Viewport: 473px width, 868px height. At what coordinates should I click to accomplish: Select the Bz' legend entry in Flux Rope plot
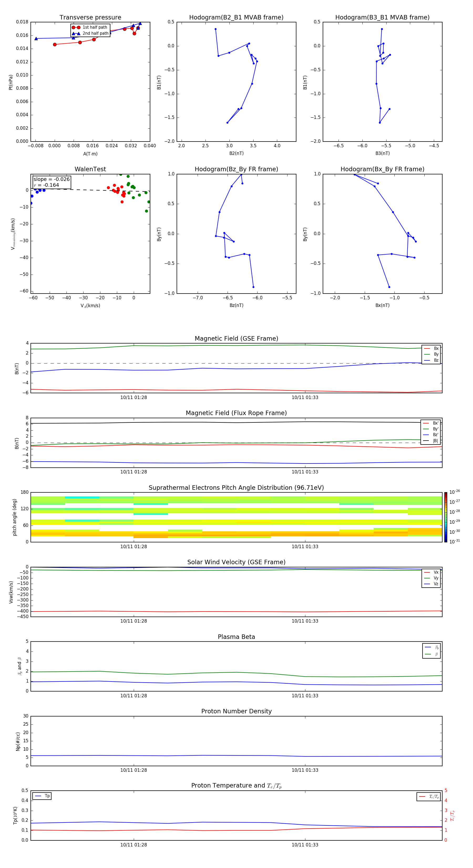pyautogui.click(x=431, y=435)
